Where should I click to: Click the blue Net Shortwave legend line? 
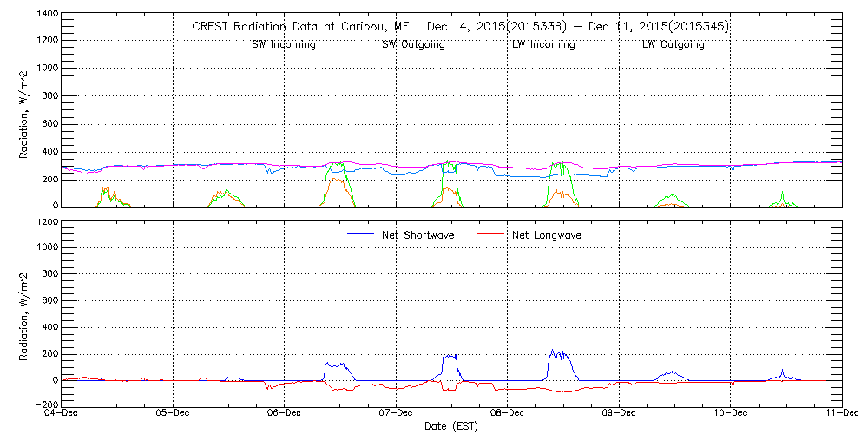pos(361,234)
